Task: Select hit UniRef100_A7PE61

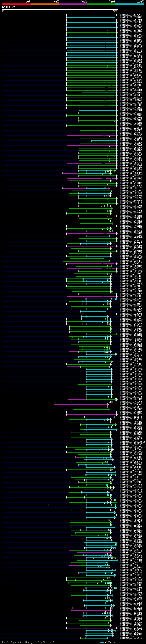Action: click(x=131, y=93)
